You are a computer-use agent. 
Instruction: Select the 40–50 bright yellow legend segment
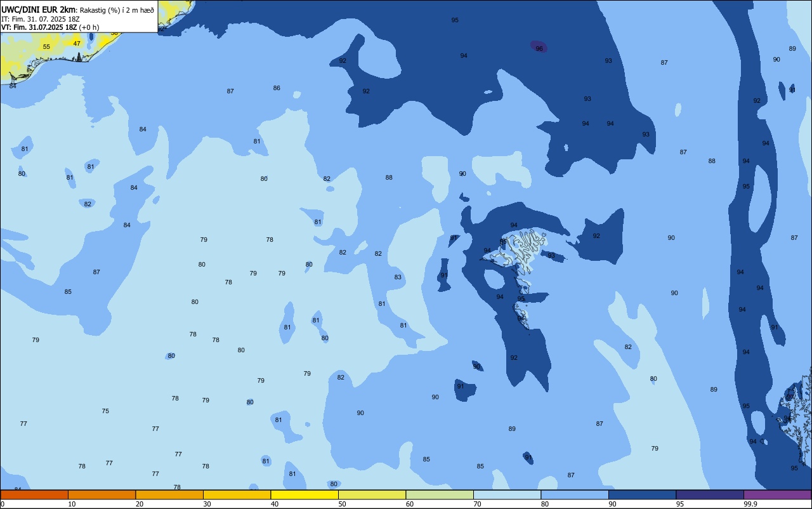[x=304, y=494]
